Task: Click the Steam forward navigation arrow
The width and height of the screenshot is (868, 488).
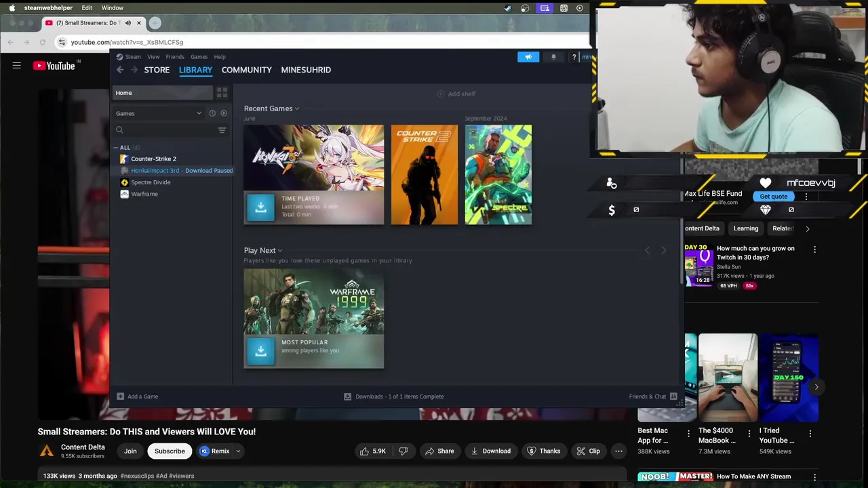Action: coord(134,70)
